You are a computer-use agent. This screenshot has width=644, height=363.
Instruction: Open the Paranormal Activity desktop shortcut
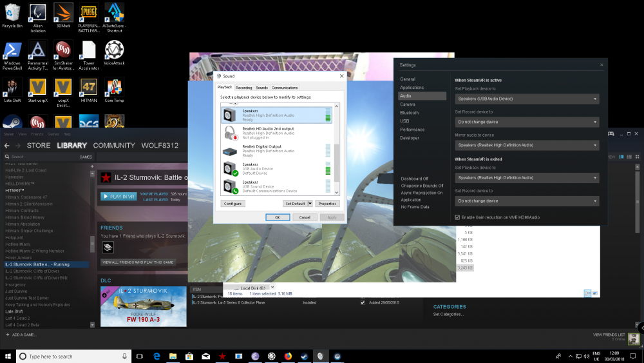click(x=38, y=55)
